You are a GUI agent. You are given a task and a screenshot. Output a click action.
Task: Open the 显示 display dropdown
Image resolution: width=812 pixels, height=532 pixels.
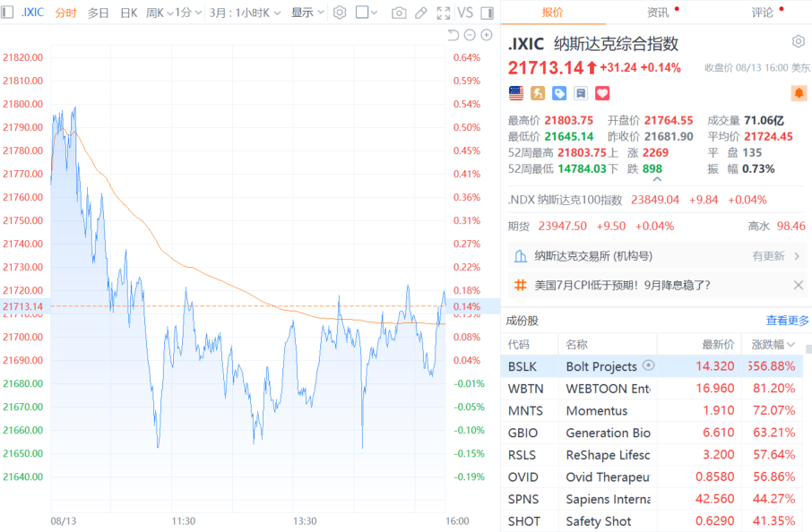pyautogui.click(x=307, y=13)
